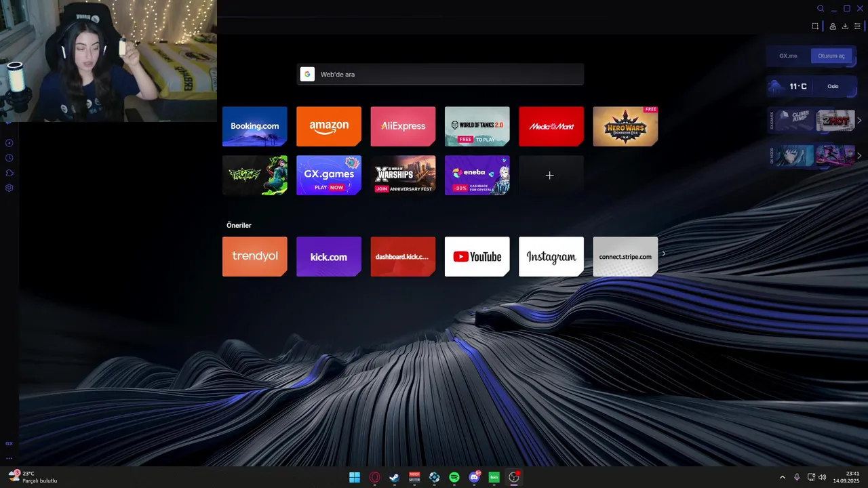The image size is (868, 488).
Task: Add a new speed dial with plus tile
Action: click(x=551, y=175)
